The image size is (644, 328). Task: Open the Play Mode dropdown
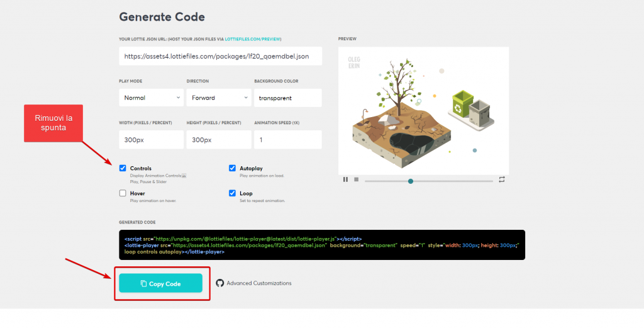(x=151, y=98)
